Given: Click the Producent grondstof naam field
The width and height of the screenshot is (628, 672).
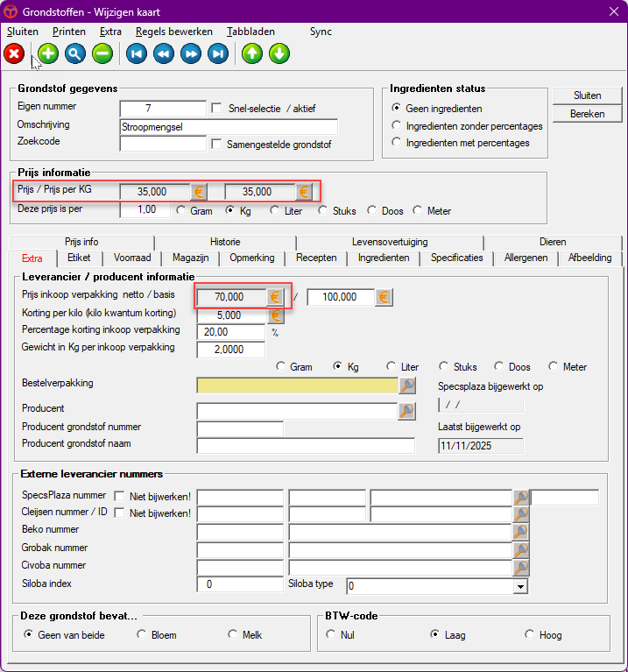Looking at the screenshot, I should coord(306,445).
